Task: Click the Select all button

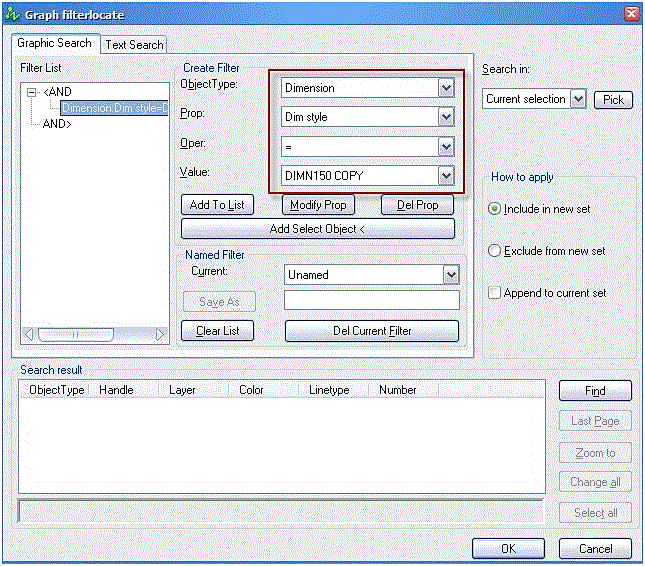Action: point(595,513)
